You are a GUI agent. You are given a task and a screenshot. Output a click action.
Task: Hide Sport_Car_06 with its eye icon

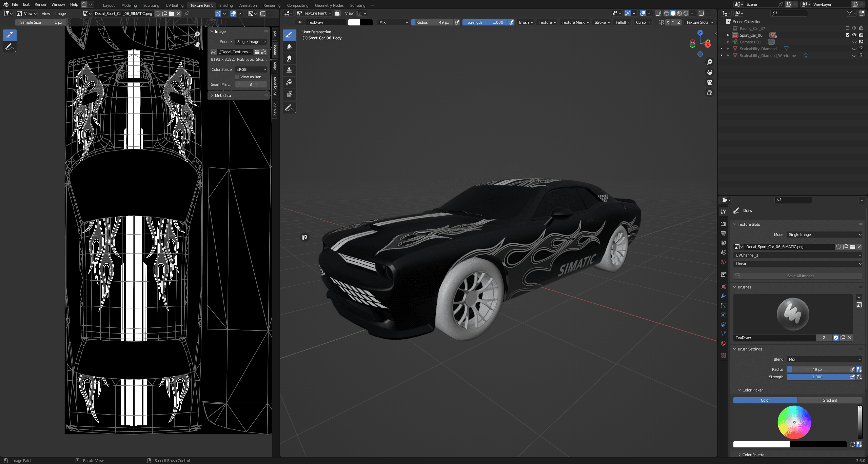854,35
